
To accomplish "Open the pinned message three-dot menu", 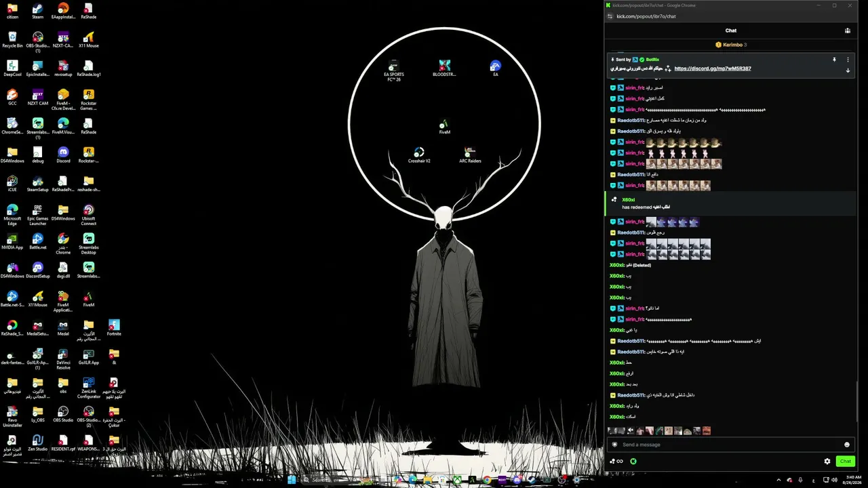I will (848, 60).
